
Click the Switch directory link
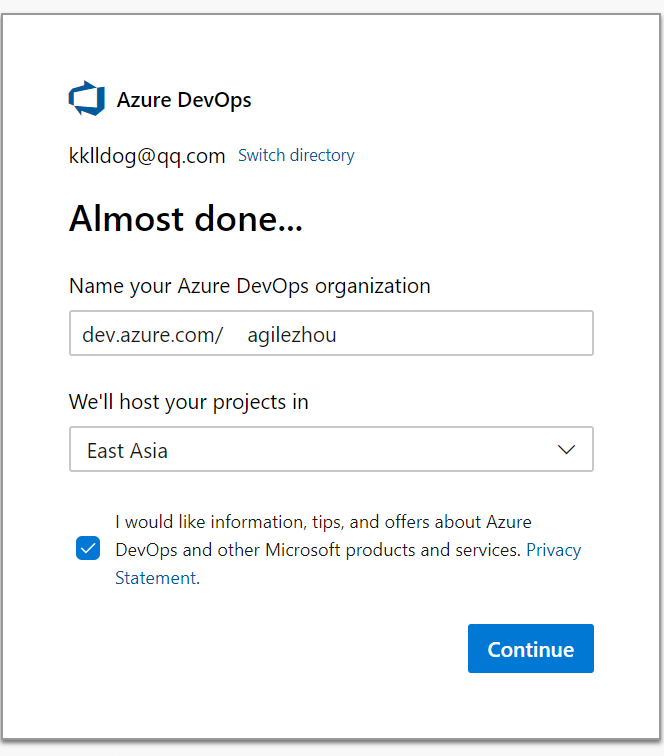296,155
